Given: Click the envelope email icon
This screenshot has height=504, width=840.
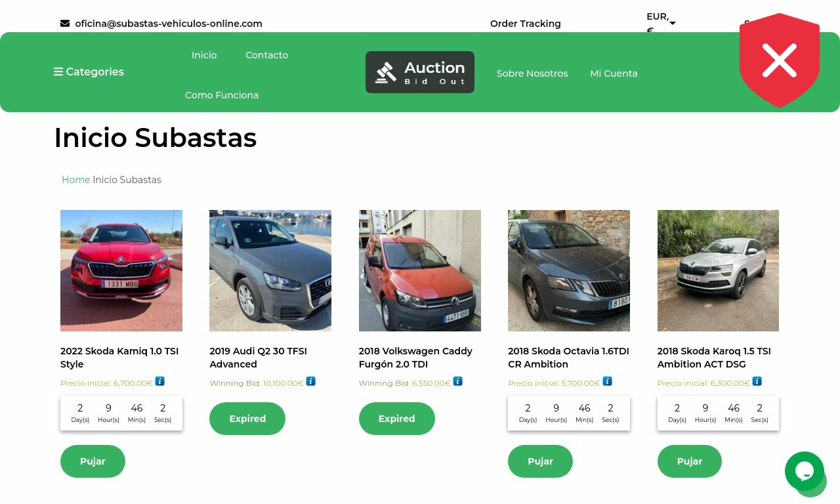Looking at the screenshot, I should [65, 24].
